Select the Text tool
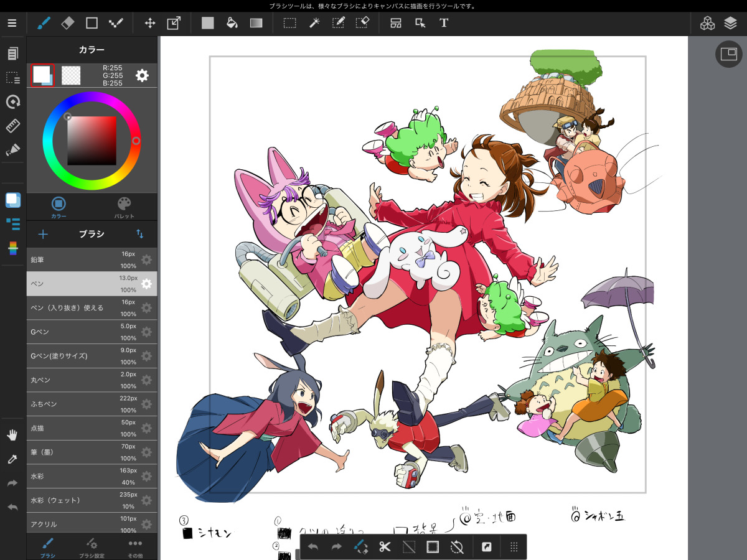The image size is (747, 560). click(x=444, y=24)
